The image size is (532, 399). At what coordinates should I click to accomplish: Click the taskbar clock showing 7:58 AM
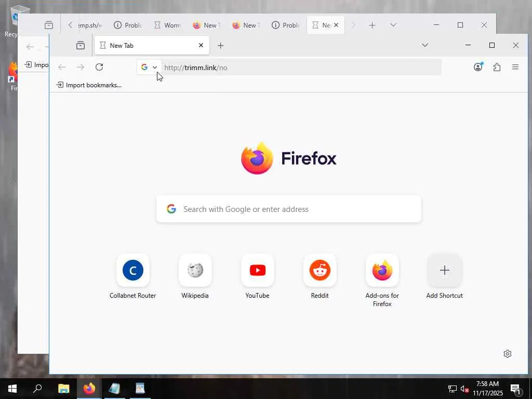487,389
